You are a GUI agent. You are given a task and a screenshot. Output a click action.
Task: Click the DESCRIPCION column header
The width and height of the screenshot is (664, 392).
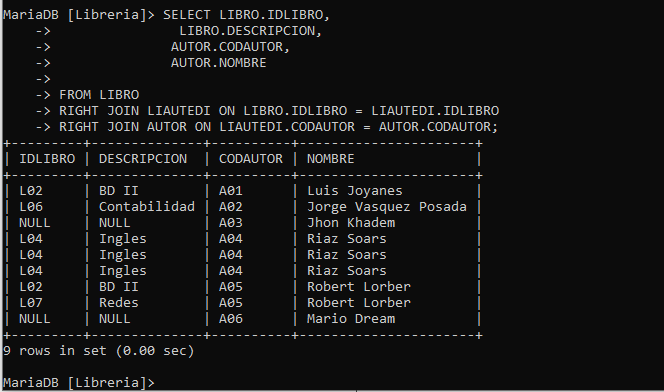coord(143,159)
